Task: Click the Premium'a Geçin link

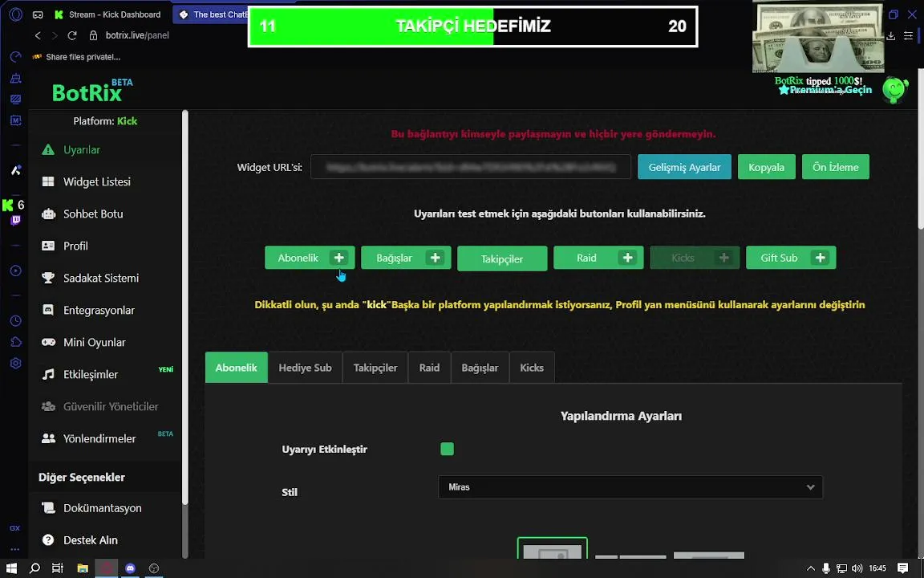Action: pos(825,90)
